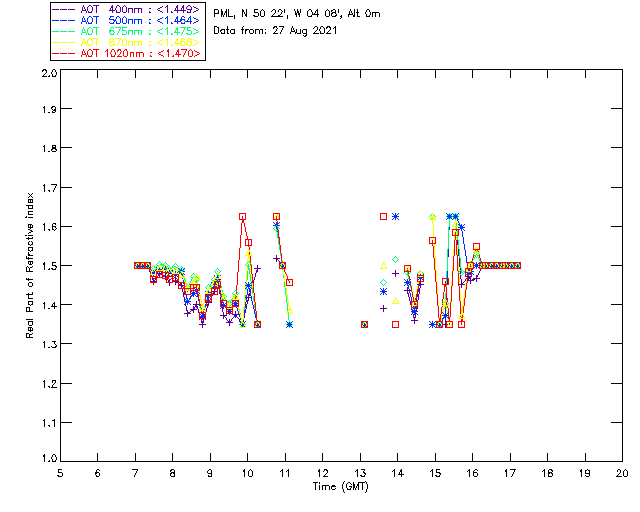Click the 2.0 y-axis tick label
The image size is (640, 512).
(x=49, y=74)
